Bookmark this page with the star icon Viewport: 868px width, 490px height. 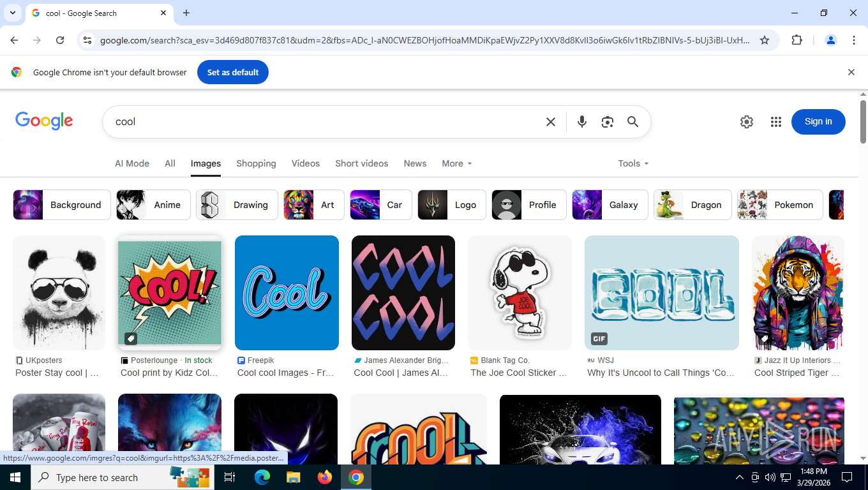[765, 40]
